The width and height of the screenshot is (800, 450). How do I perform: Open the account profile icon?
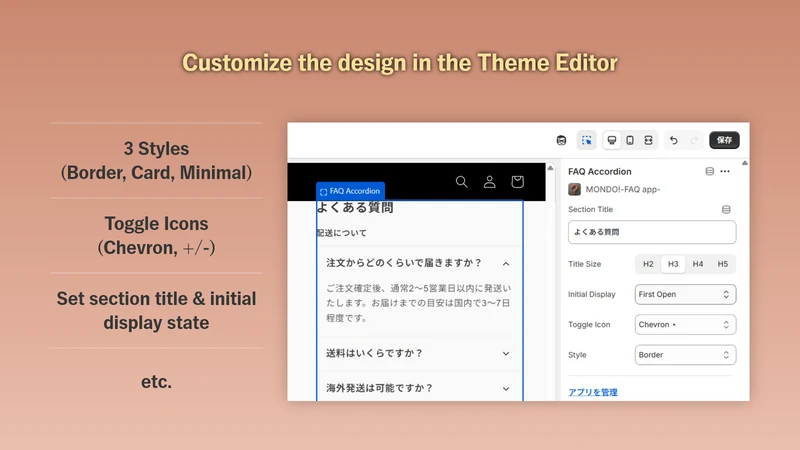489,182
